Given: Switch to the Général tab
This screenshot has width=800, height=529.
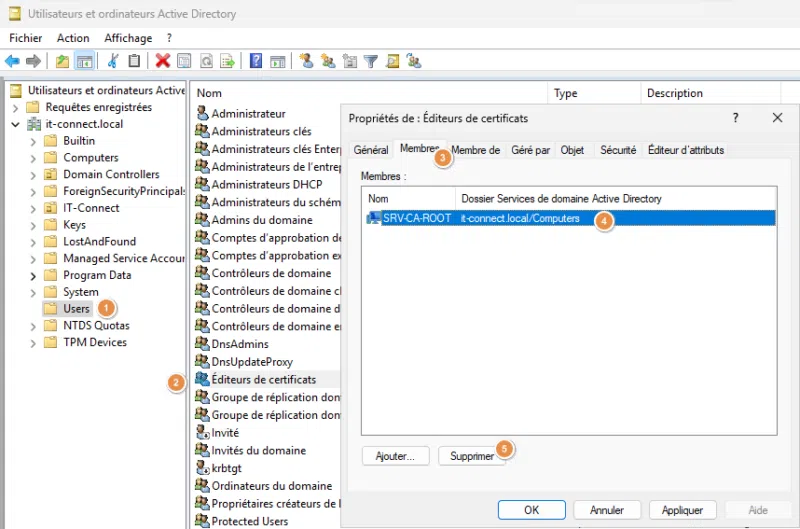Looking at the screenshot, I should [x=370, y=150].
